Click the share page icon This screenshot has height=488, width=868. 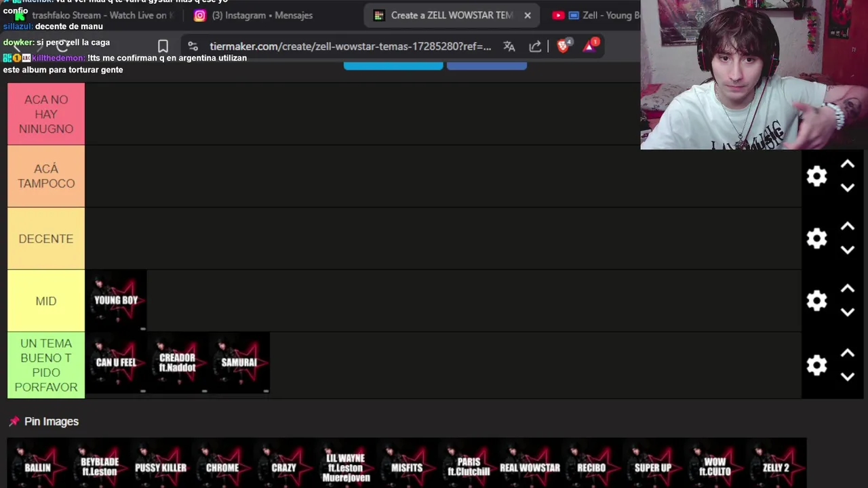(x=535, y=46)
